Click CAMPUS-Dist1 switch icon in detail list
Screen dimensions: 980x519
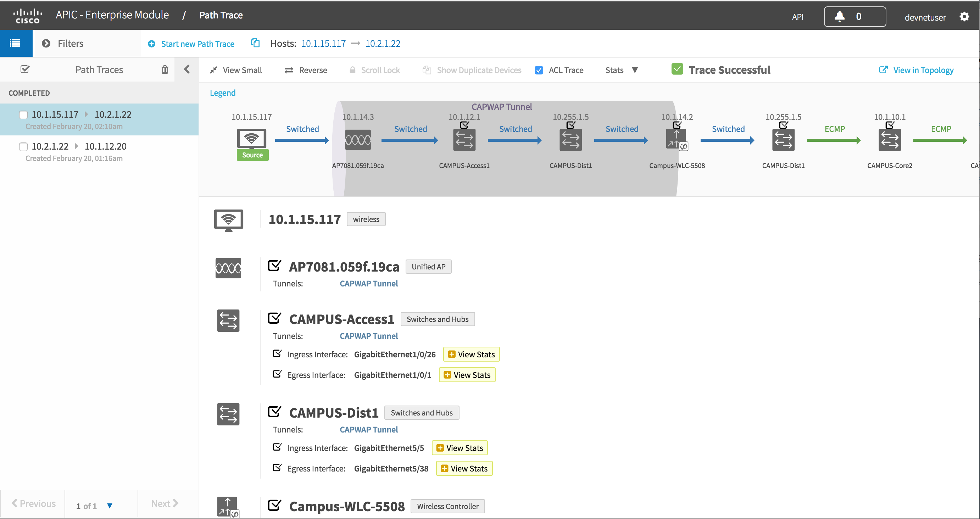click(228, 414)
